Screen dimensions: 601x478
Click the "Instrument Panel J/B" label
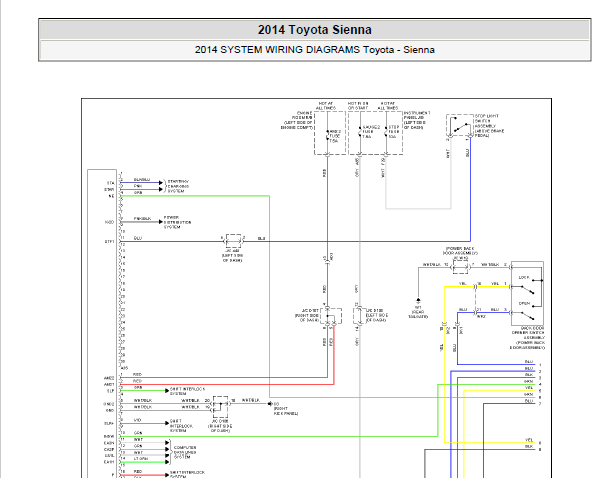pos(417,120)
